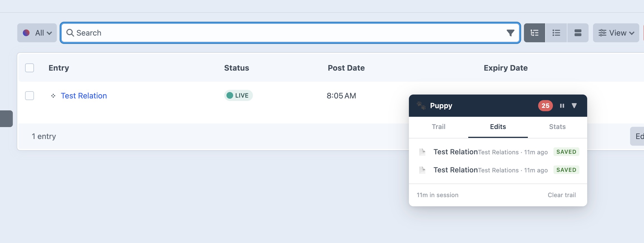
Task: Switch to table list view mode
Action: [556, 33]
